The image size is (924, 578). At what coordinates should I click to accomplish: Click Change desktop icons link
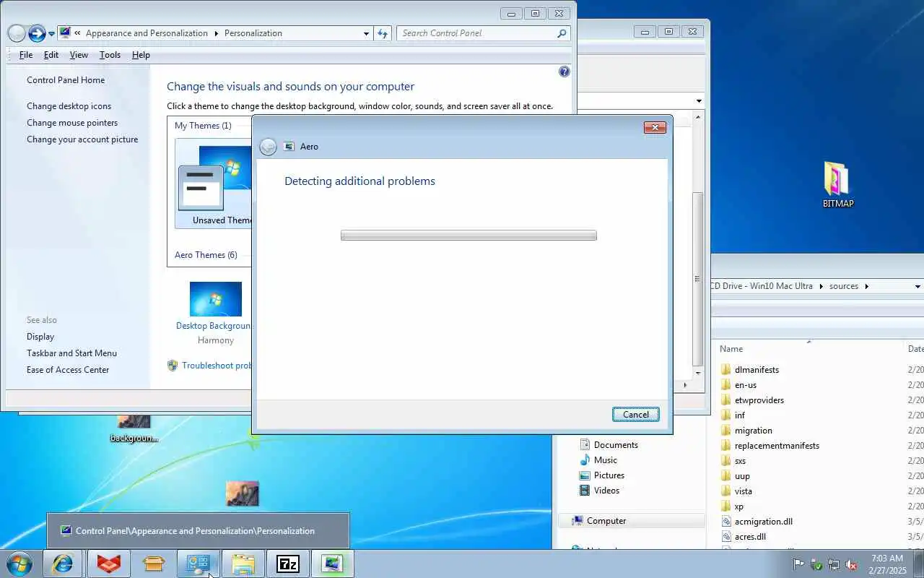click(69, 106)
